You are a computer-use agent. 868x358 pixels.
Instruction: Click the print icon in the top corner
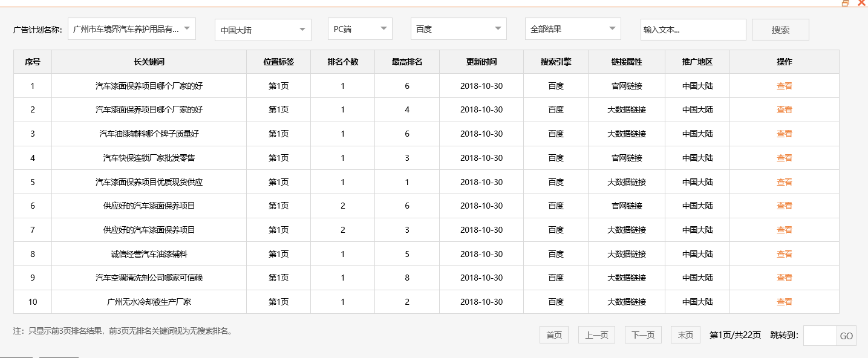845,4
